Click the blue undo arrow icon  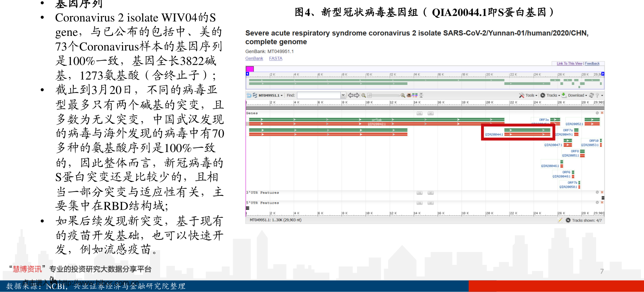point(249,95)
